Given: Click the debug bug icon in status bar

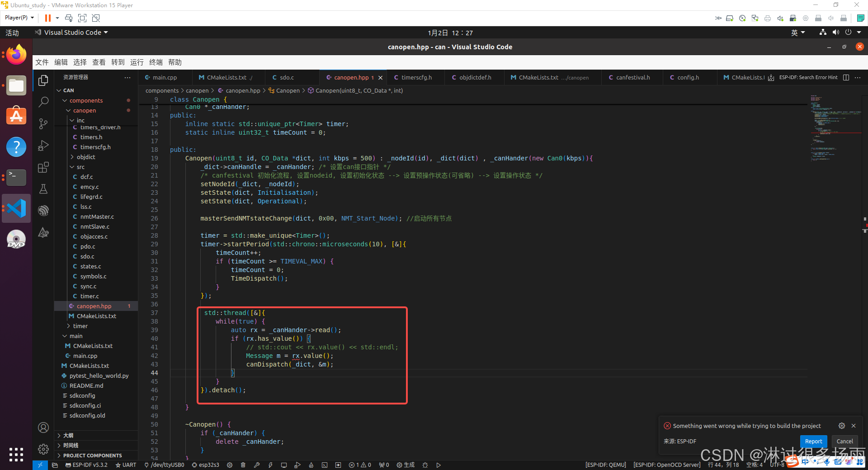Looking at the screenshot, I should pyautogui.click(x=425, y=465).
